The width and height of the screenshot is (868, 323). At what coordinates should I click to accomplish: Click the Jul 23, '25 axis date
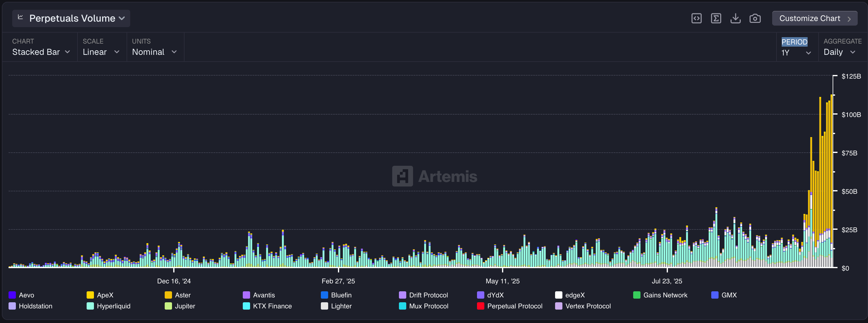pyautogui.click(x=667, y=281)
